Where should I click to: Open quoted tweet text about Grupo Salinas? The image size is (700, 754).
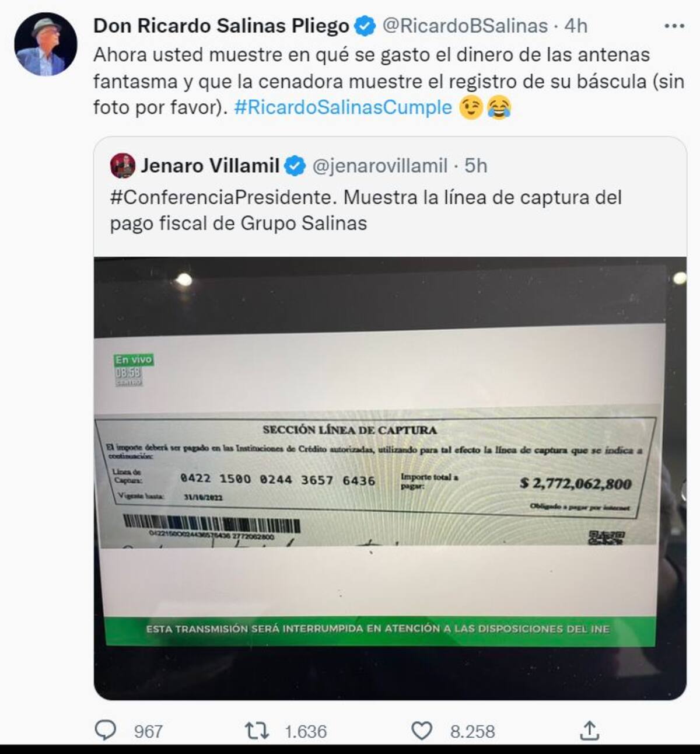click(x=366, y=210)
